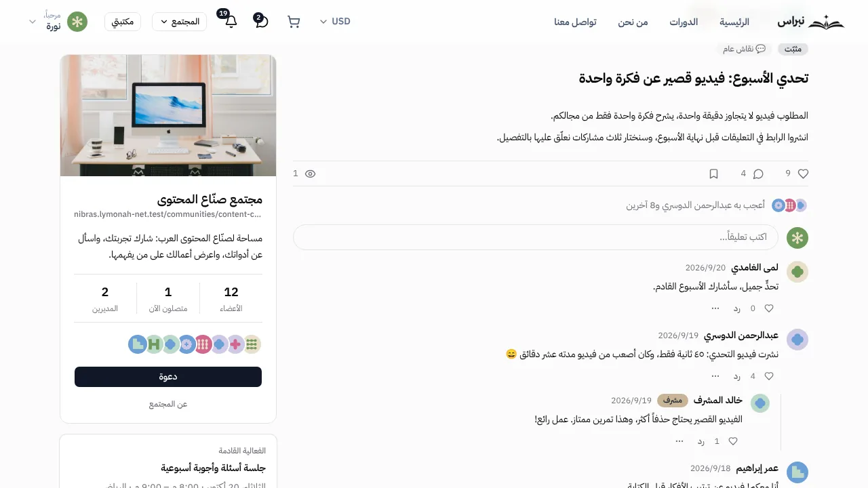
Task: Click the دعوة invite button
Action: click(168, 377)
